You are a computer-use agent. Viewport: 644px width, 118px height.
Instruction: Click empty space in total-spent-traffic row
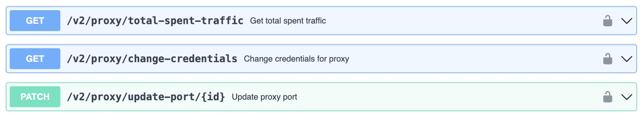[464, 21]
